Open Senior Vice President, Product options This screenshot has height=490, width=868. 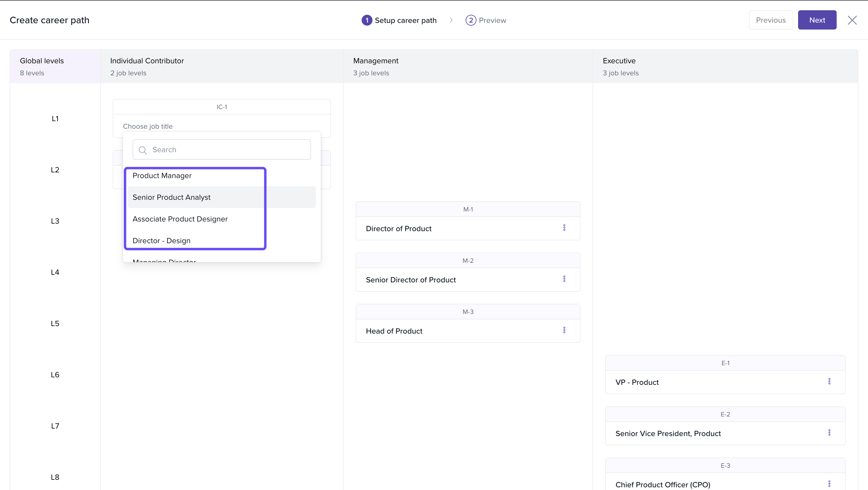click(829, 433)
